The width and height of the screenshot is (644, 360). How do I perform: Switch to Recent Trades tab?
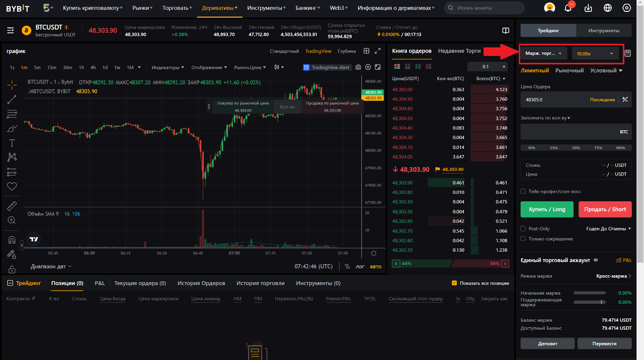tap(459, 51)
